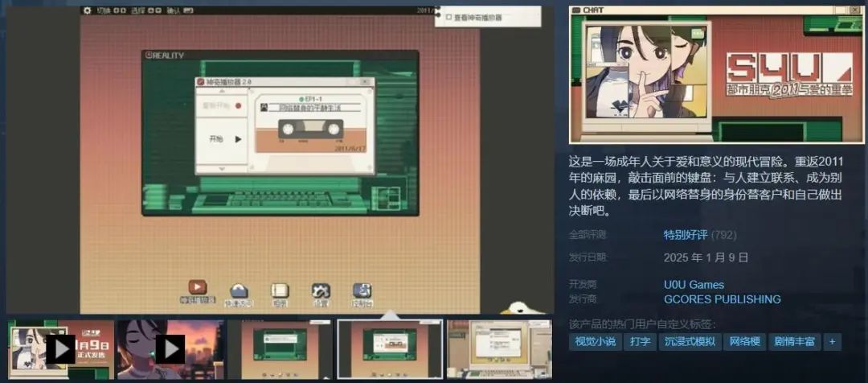Open the red video player dock icon

(198, 287)
